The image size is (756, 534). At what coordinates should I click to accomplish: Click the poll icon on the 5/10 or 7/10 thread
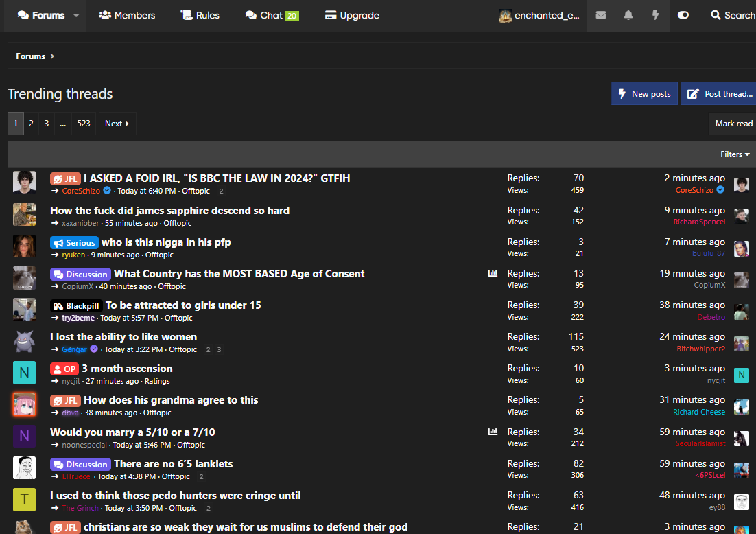point(493,432)
